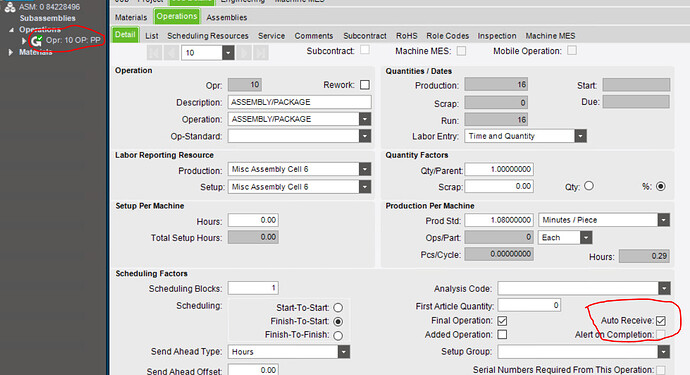690x375 pixels.
Task: Click the Send Ahead Offset field
Action: (x=253, y=370)
